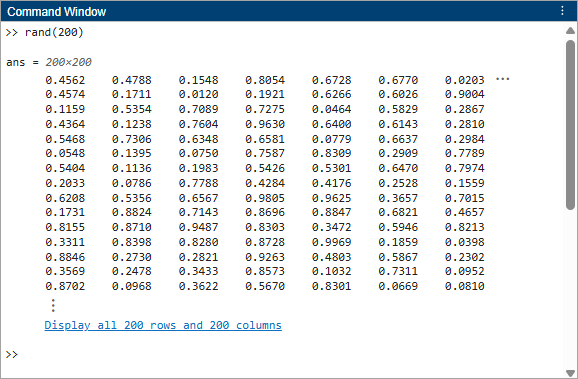This screenshot has height=379, width=578.
Task: Select the value 0.3311
Action: [65, 242]
